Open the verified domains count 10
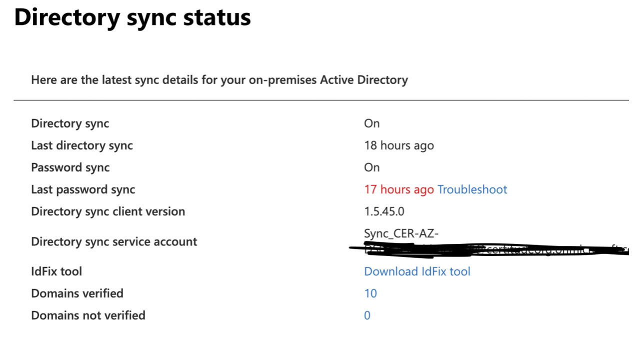Screen dimensions: 644x339 (370, 293)
